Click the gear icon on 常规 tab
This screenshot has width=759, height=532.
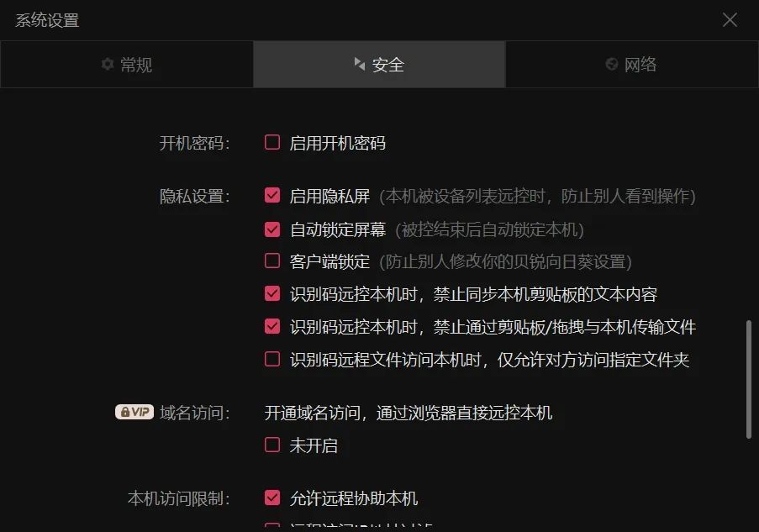click(x=108, y=64)
